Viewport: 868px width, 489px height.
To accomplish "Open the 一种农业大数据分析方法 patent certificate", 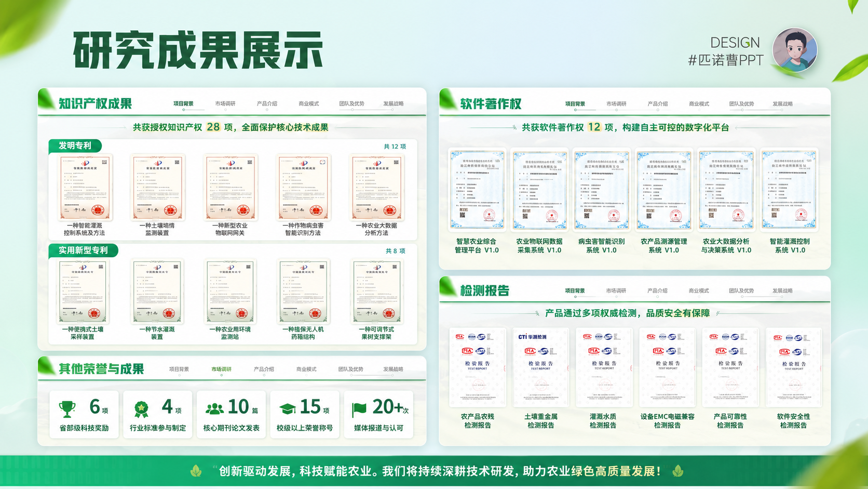I will pyautogui.click(x=377, y=187).
